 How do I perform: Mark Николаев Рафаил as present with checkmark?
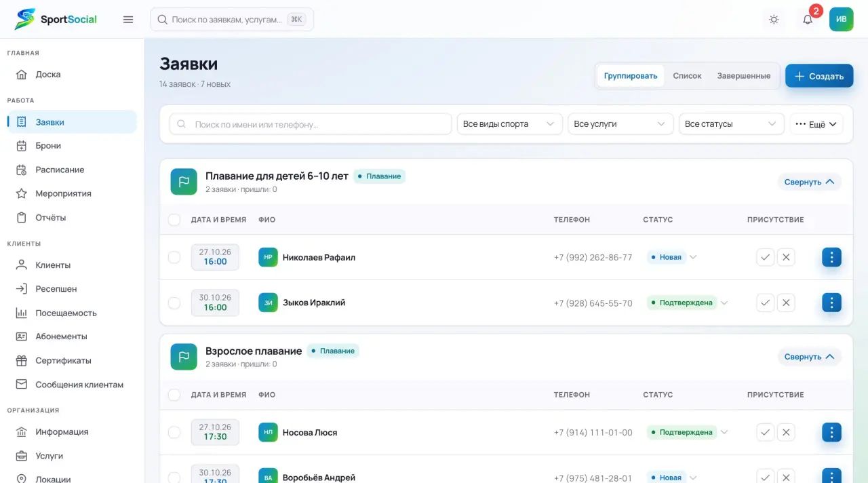(x=766, y=258)
